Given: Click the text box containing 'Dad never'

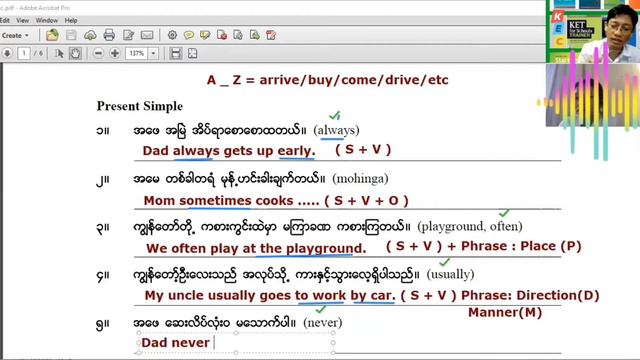Looking at the screenshot, I should tap(236, 343).
